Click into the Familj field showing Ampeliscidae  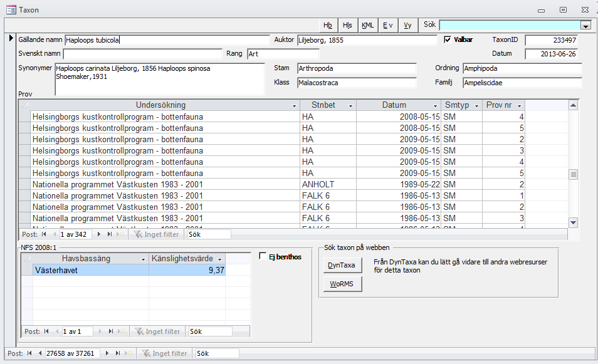pos(523,83)
